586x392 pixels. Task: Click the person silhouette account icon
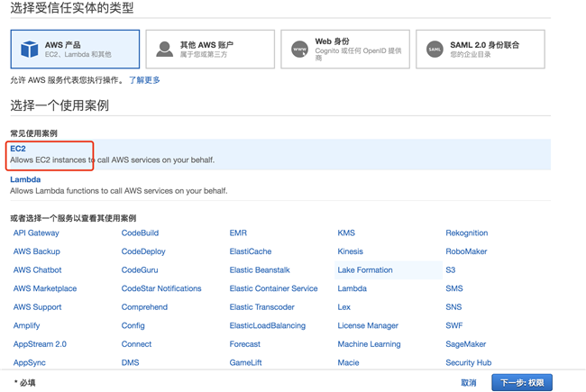pyautogui.click(x=164, y=50)
